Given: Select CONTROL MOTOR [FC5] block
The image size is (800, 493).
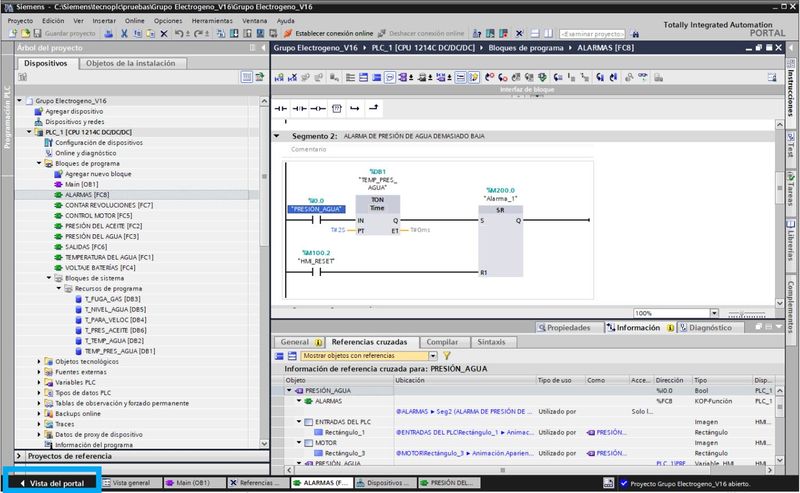Looking at the screenshot, I should (98, 215).
